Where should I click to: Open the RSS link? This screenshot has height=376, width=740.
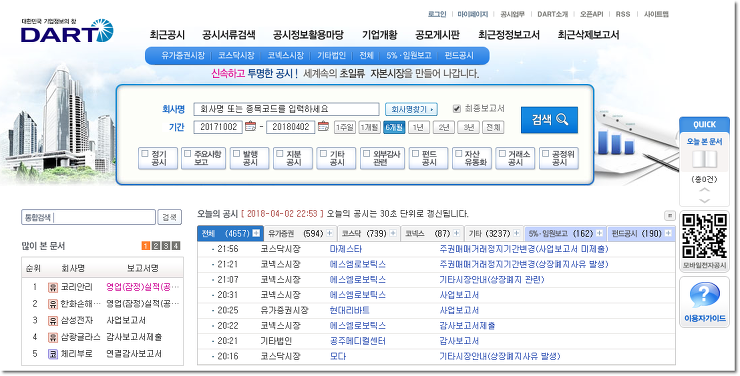pyautogui.click(x=623, y=14)
